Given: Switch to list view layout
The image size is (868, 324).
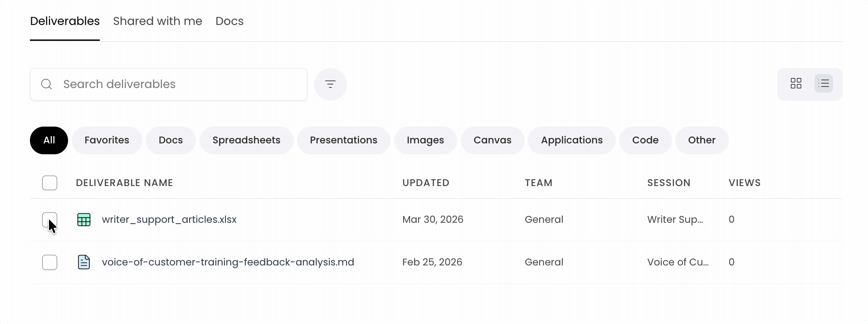Looking at the screenshot, I should coord(824,83).
